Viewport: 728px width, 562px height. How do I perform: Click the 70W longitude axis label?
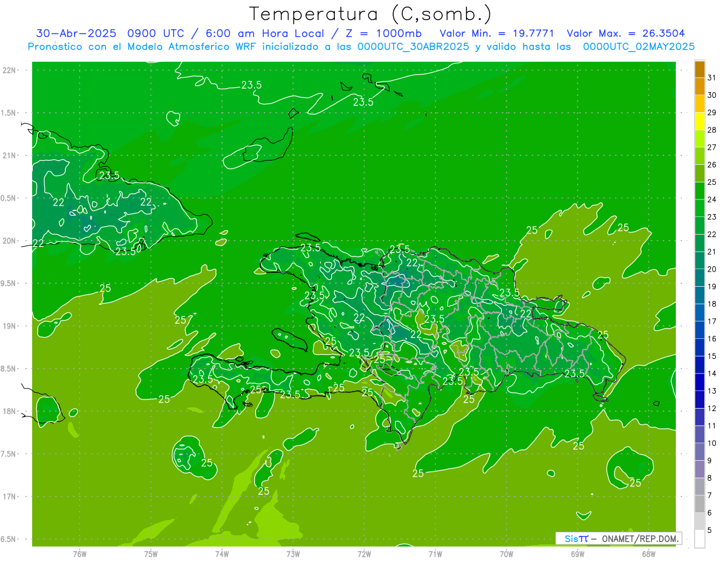(507, 554)
